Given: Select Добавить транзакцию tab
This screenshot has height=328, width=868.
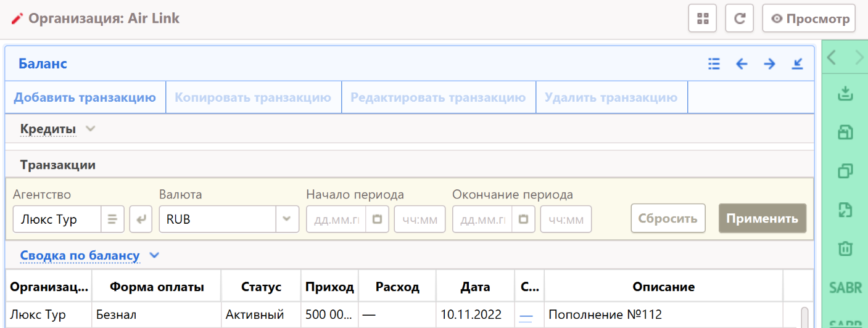Looking at the screenshot, I should click(x=85, y=98).
